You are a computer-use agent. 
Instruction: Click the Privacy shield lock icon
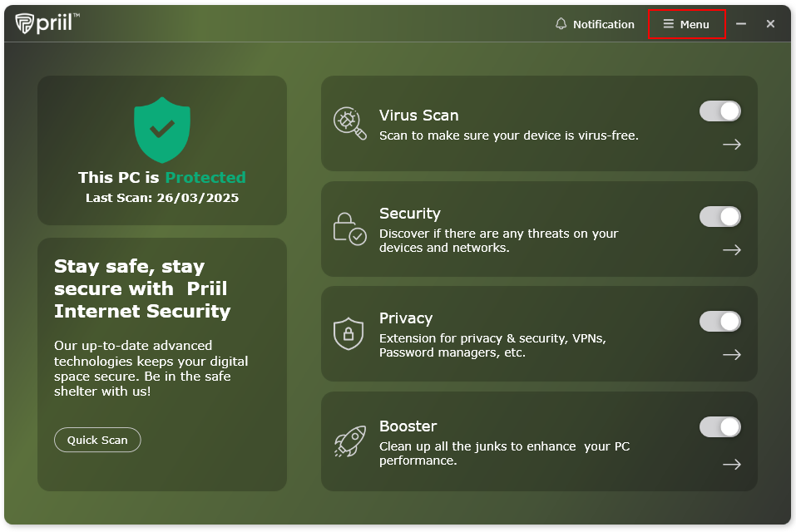[349, 332]
